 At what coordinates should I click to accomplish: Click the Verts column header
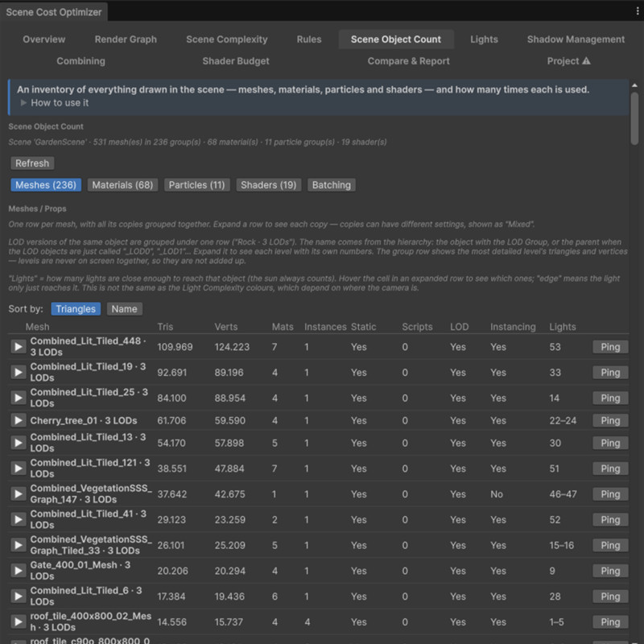(226, 327)
